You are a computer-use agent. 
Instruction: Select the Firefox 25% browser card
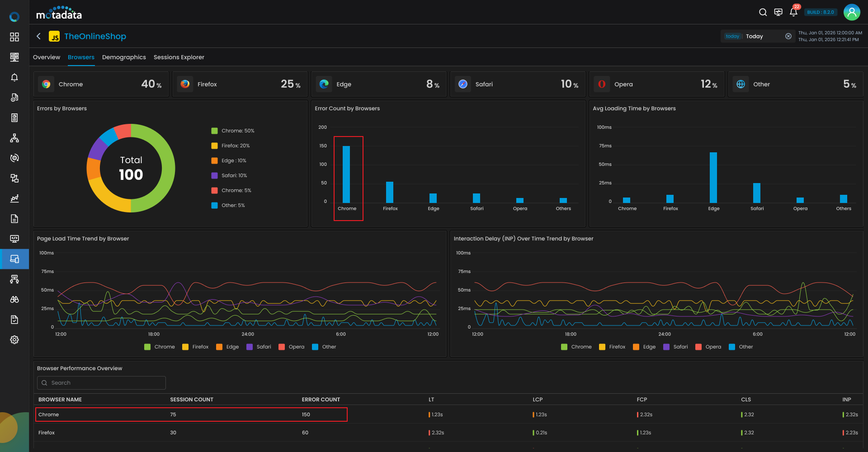click(240, 84)
